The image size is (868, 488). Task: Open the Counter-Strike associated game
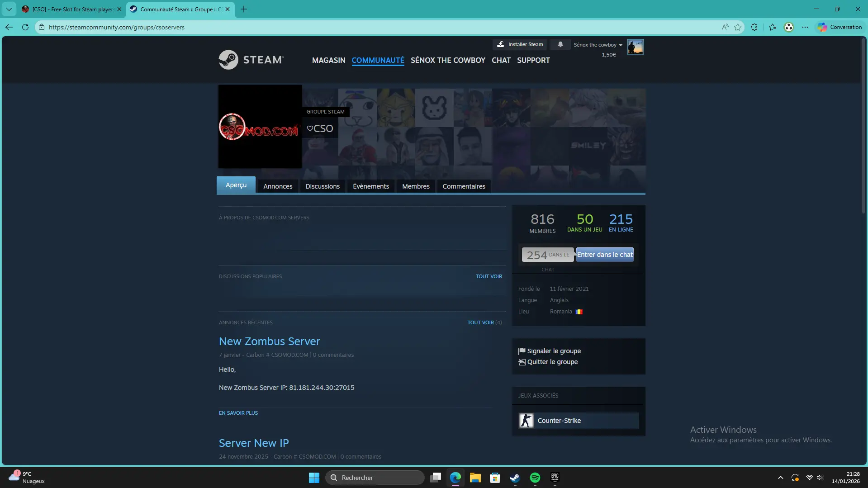(x=579, y=421)
